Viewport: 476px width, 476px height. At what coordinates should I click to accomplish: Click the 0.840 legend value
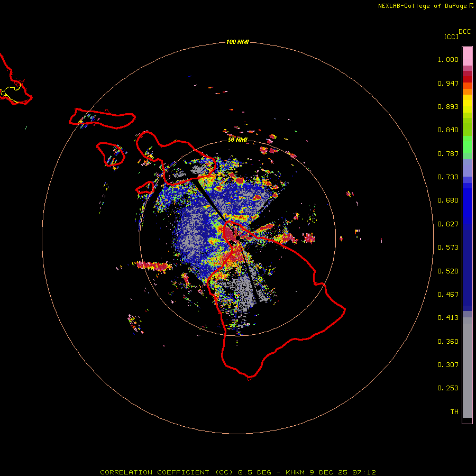pyautogui.click(x=448, y=130)
